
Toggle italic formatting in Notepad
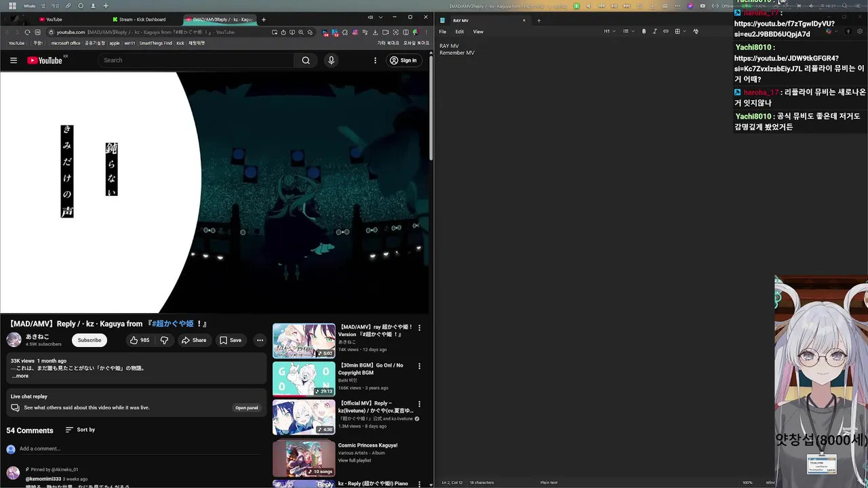pyautogui.click(x=654, y=31)
